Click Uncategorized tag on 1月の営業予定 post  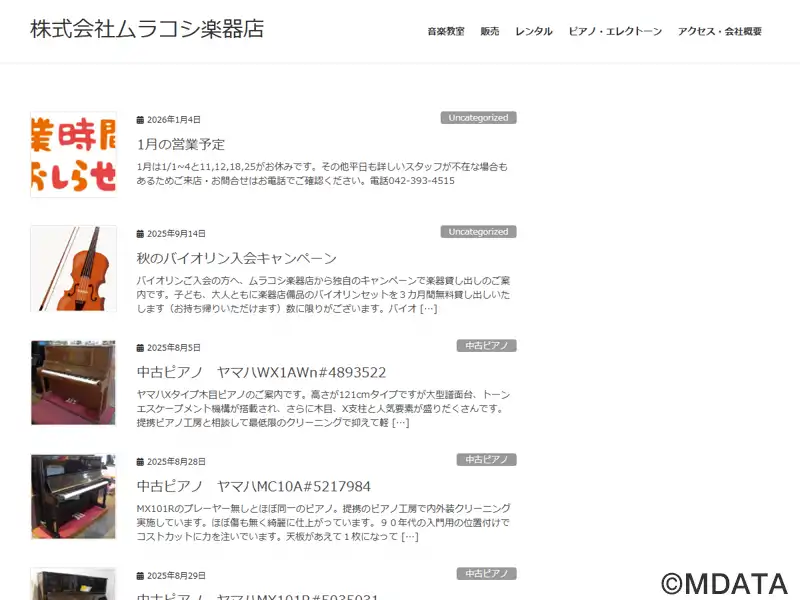479,118
